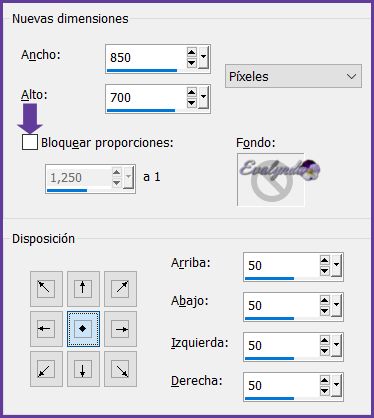
Task: Increase the Ancho value with up arrow
Action: [x=191, y=52]
